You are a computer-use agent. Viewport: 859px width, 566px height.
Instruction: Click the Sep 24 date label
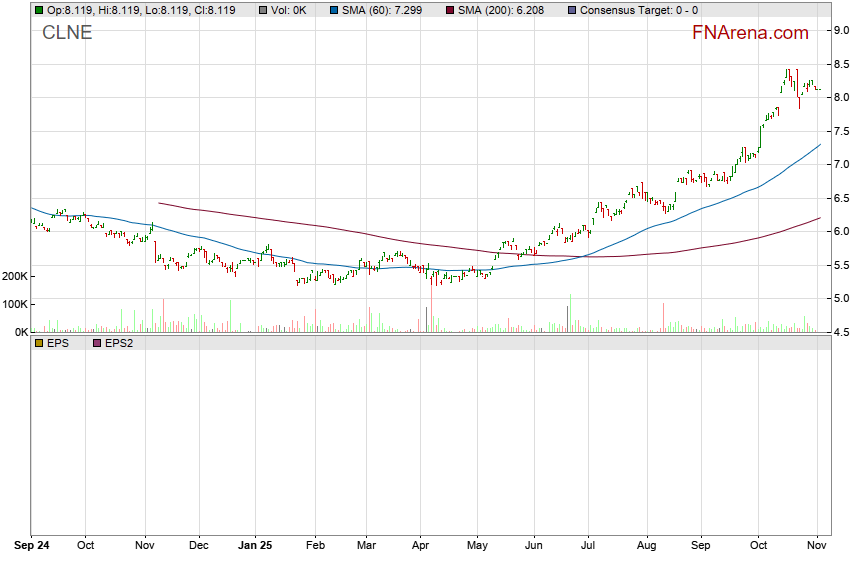pos(31,546)
